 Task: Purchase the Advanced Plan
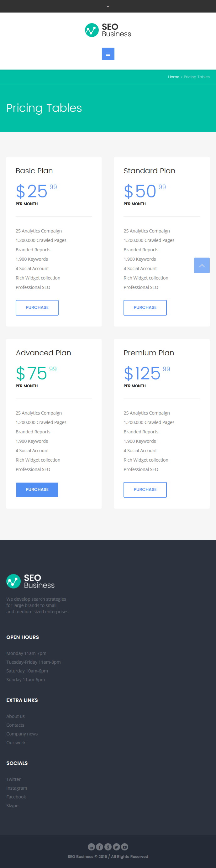[37, 489]
